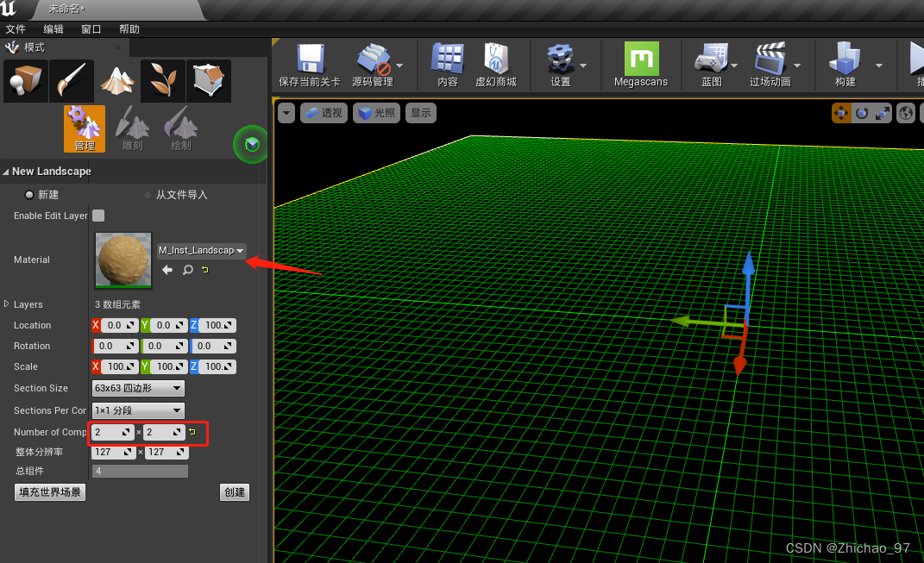924x563 pixels.
Task: Open the 编辑 menu
Action: (53, 28)
